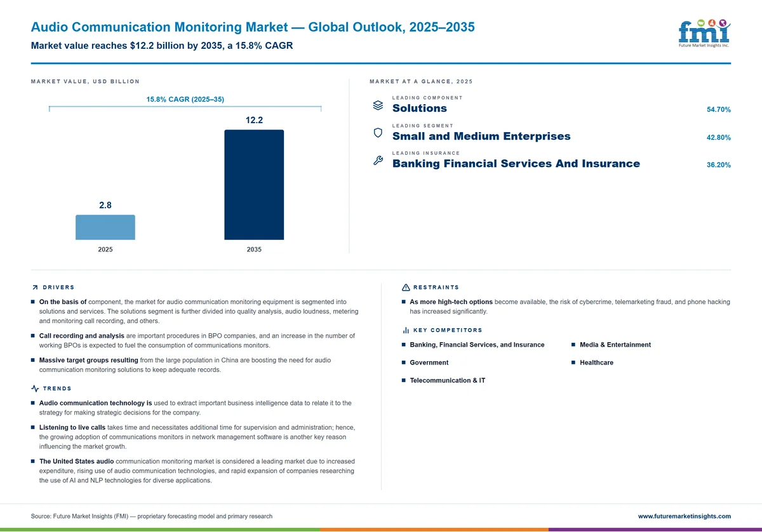Click the 54.70% share value
Screen dimensions: 762x532
coord(719,110)
